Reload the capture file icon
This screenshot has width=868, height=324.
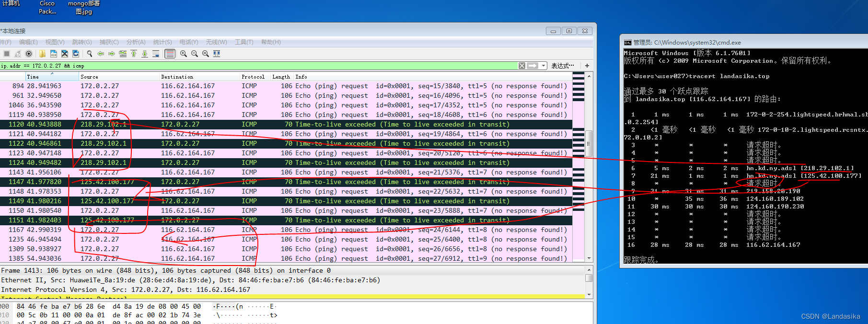pyautogui.click(x=76, y=54)
